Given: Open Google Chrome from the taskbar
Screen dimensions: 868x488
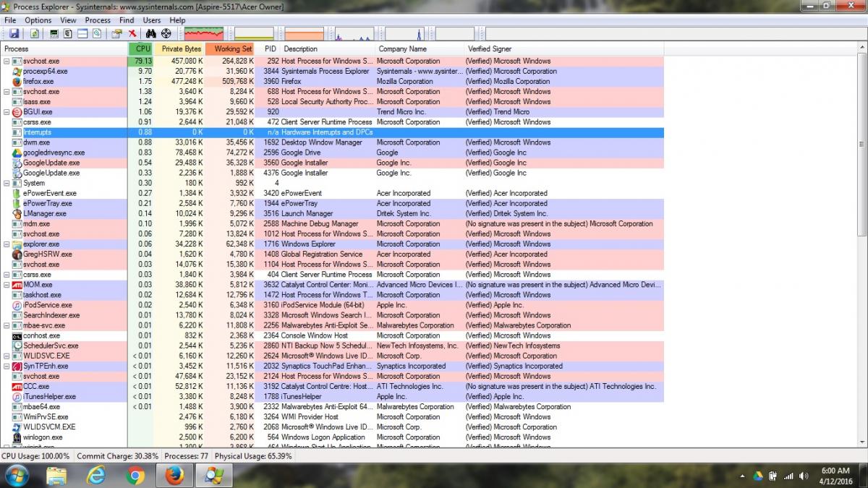Looking at the screenshot, I should [x=135, y=475].
